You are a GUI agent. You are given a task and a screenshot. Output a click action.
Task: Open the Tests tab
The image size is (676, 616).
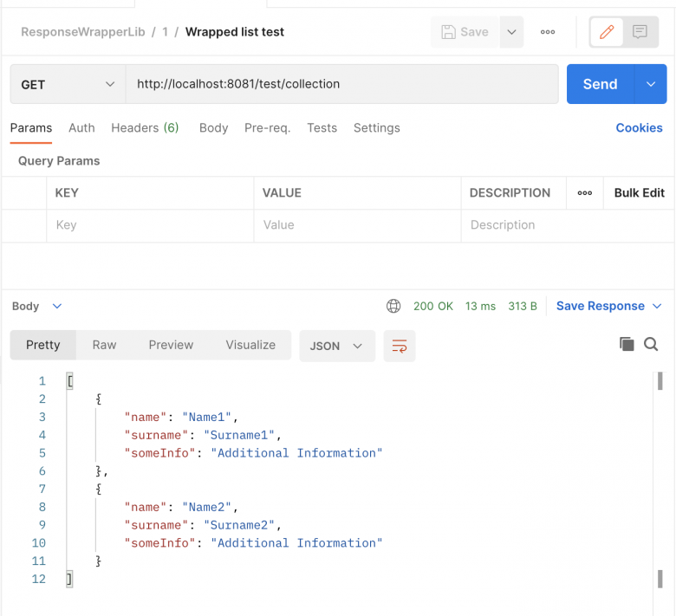coord(322,128)
